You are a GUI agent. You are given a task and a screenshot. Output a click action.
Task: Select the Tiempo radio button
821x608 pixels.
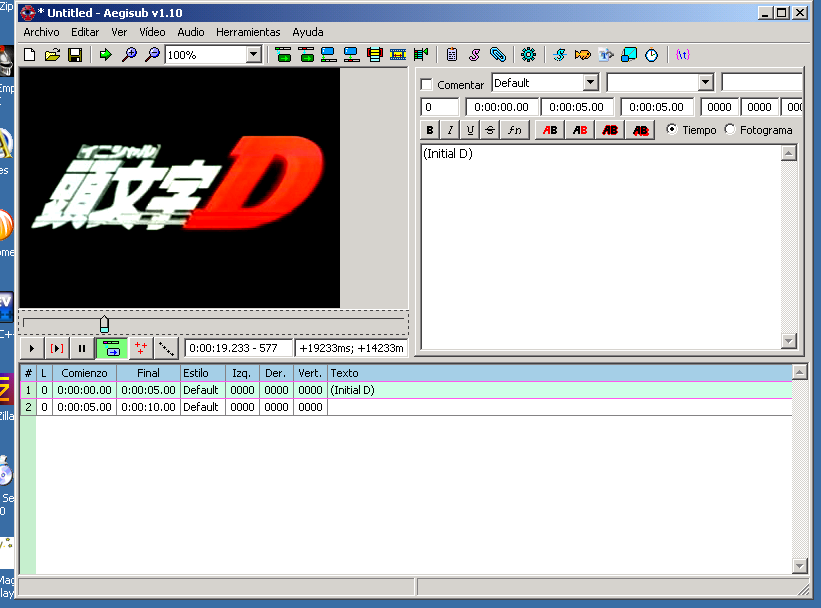671,129
